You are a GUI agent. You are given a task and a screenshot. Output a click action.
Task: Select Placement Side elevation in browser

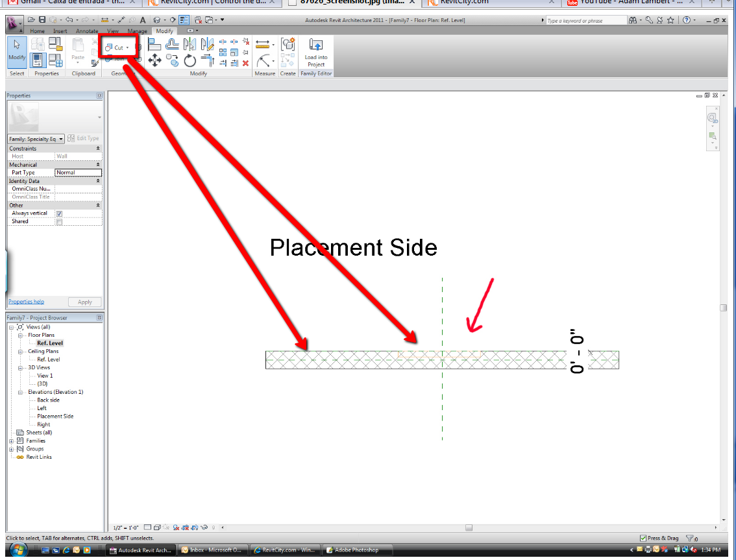coord(55,417)
